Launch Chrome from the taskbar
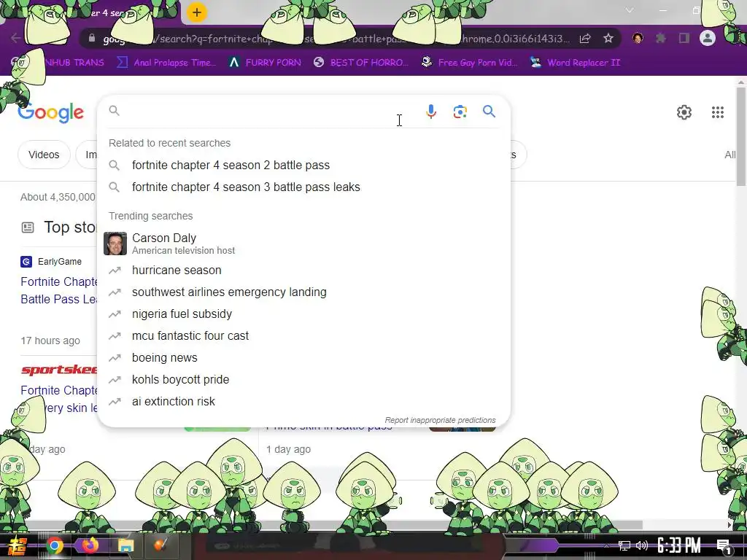This screenshot has width=747, height=560. [x=54, y=545]
